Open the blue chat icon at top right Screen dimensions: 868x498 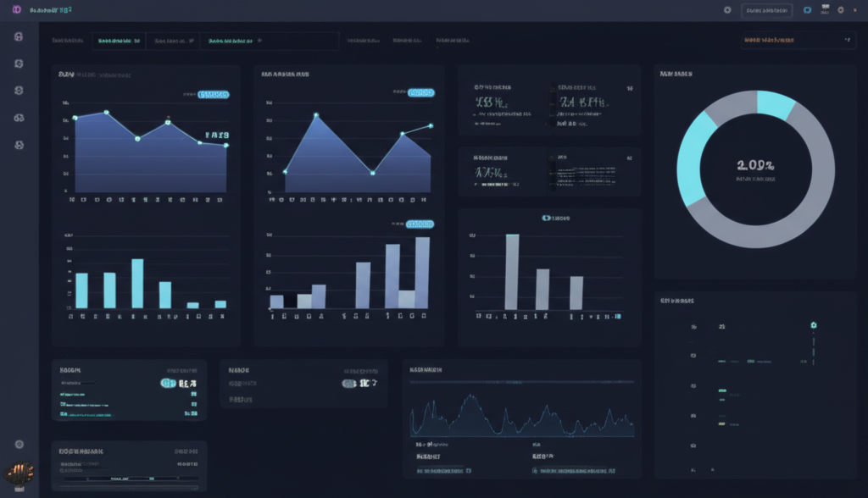807,9
